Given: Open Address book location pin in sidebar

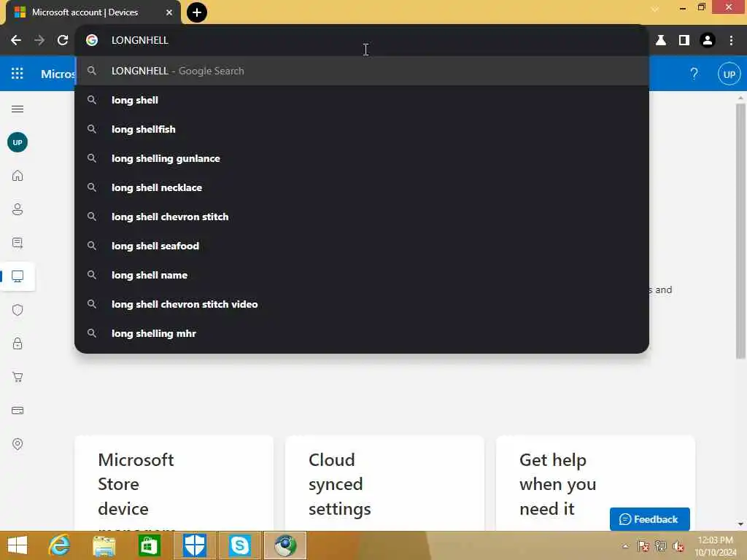Looking at the screenshot, I should [x=18, y=444].
